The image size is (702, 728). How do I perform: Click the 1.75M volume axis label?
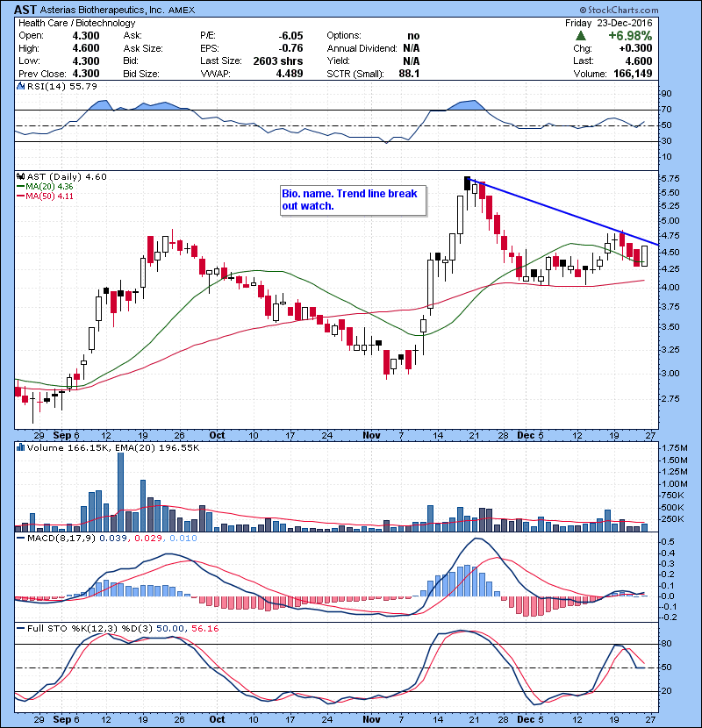coord(675,447)
